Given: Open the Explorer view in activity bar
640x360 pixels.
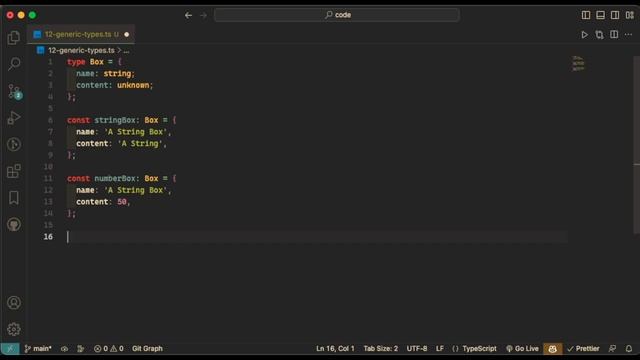Looking at the screenshot, I should coord(14,38).
